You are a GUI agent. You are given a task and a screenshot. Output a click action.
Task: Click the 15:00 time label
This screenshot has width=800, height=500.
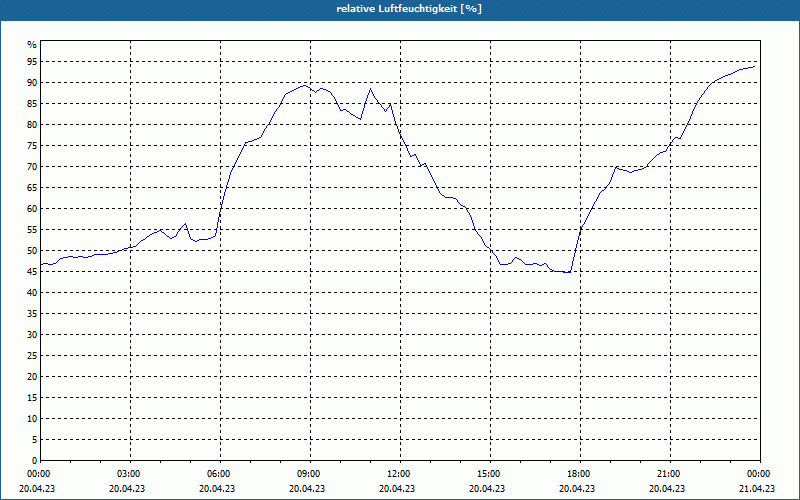490,474
